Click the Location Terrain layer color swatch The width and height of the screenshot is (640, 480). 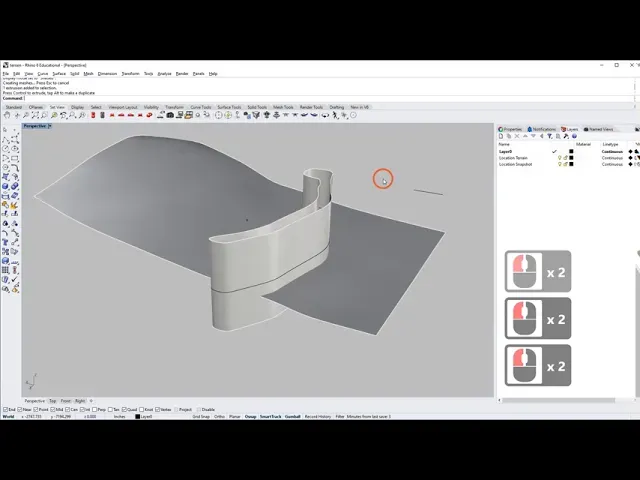click(x=571, y=158)
